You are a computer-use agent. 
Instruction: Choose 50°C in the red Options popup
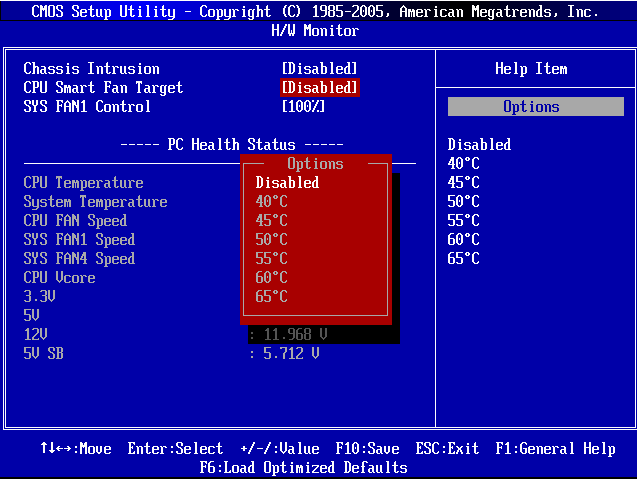pos(271,239)
